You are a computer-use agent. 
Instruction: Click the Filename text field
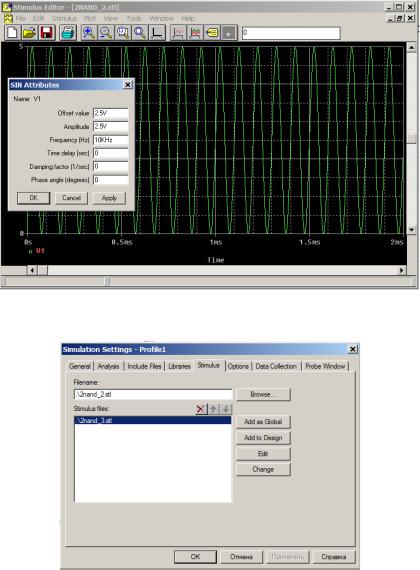pos(153,394)
